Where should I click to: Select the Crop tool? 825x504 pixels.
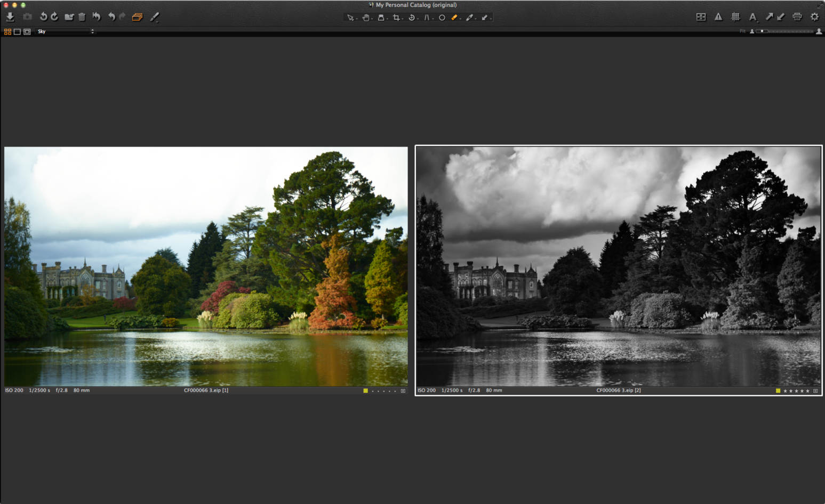click(397, 17)
